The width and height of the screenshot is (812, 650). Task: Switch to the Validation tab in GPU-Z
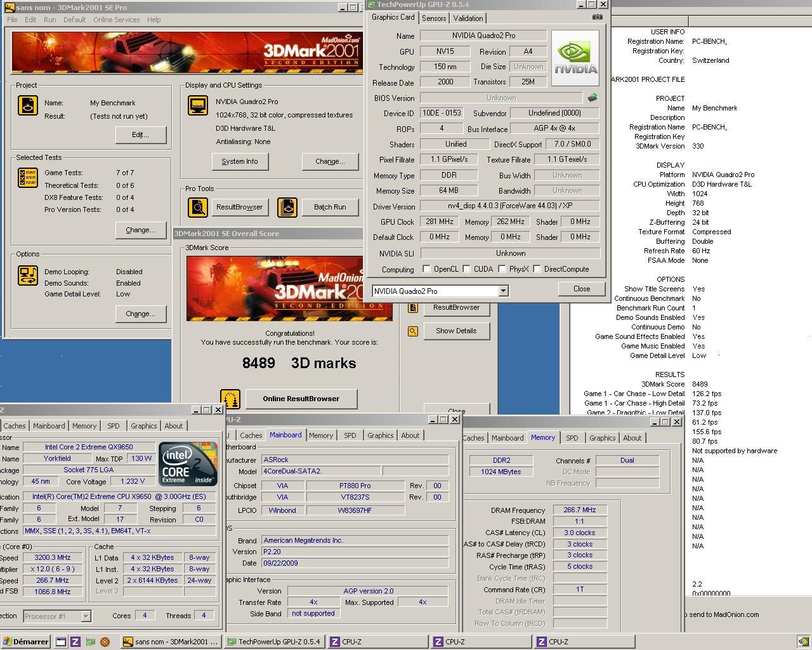tap(468, 18)
